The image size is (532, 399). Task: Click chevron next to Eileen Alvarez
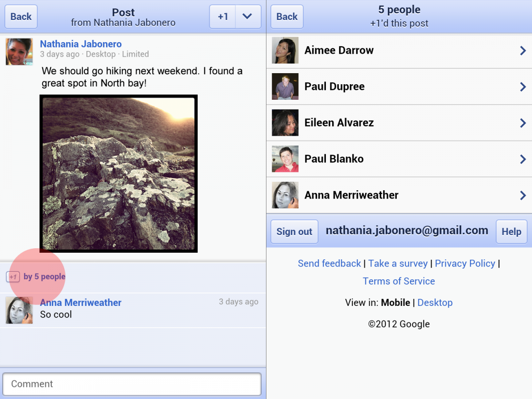click(x=523, y=123)
